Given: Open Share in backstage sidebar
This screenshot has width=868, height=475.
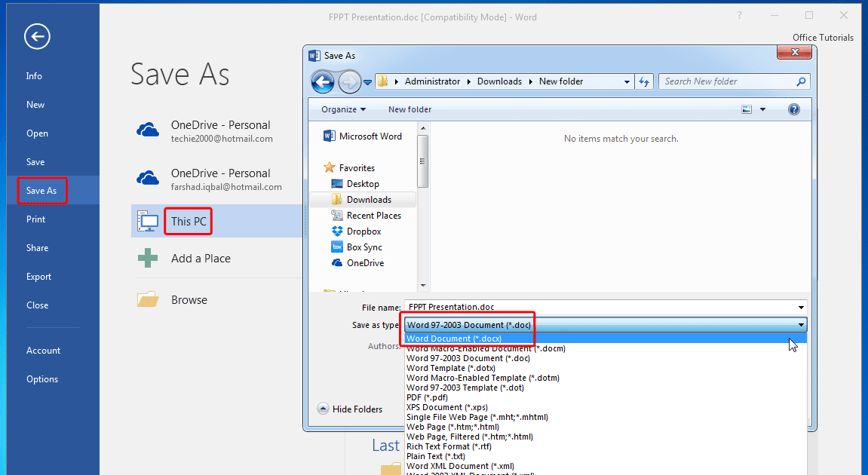Looking at the screenshot, I should [x=53, y=248].
